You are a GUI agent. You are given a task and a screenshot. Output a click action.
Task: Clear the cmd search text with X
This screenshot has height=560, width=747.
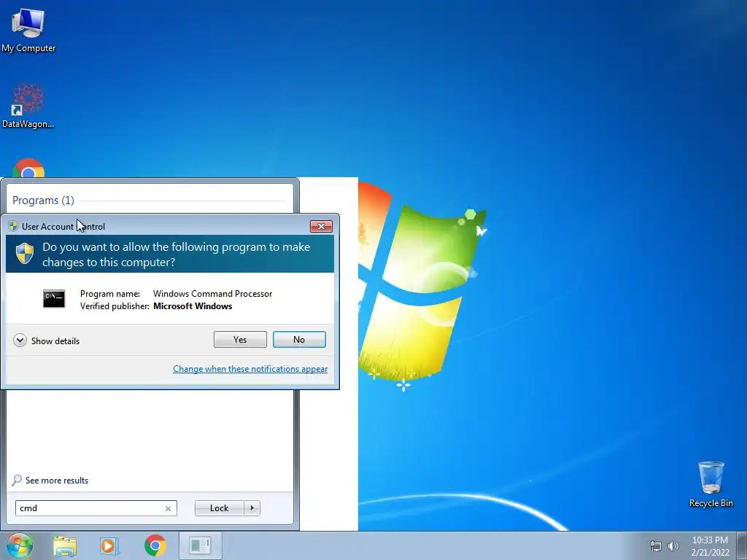coord(168,508)
